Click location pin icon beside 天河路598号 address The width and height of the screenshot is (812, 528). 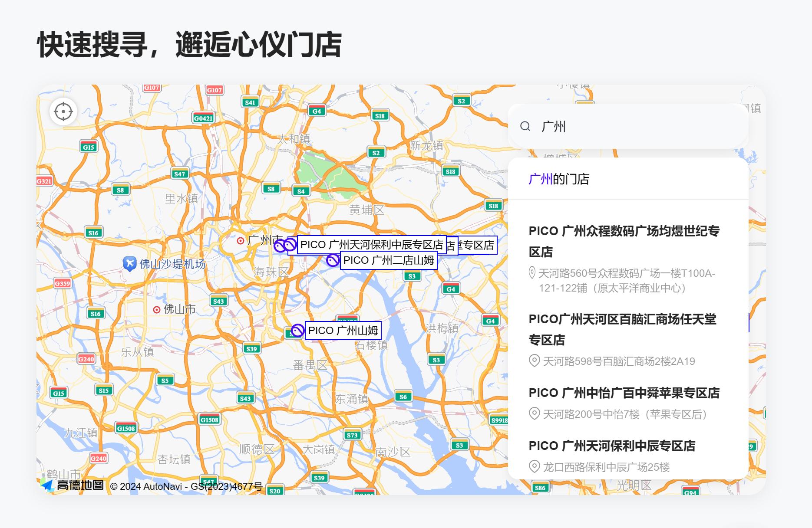tap(534, 361)
